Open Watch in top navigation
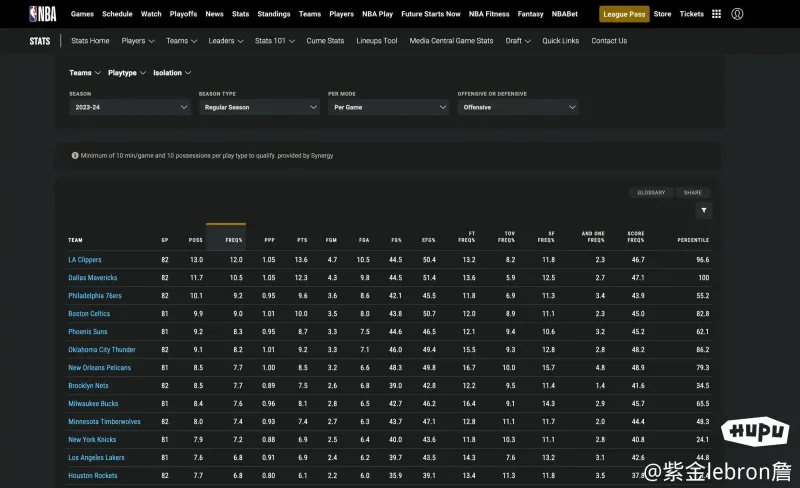The width and height of the screenshot is (800, 488). (x=151, y=14)
